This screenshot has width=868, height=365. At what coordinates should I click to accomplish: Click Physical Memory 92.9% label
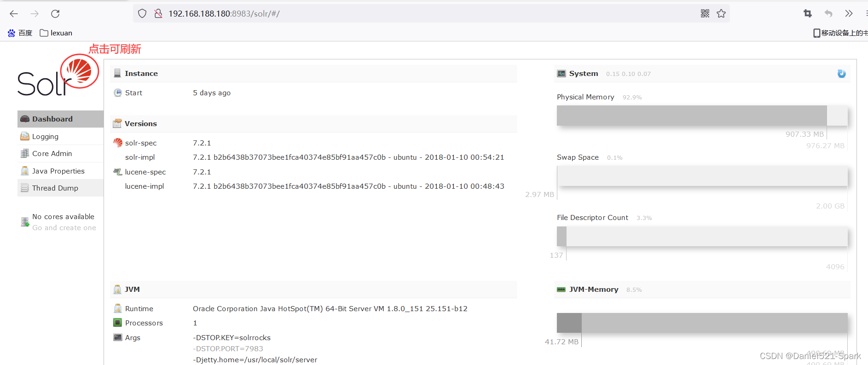tap(632, 98)
